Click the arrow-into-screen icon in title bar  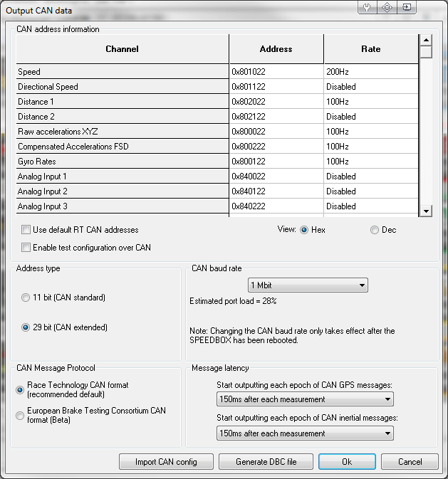(406, 7)
